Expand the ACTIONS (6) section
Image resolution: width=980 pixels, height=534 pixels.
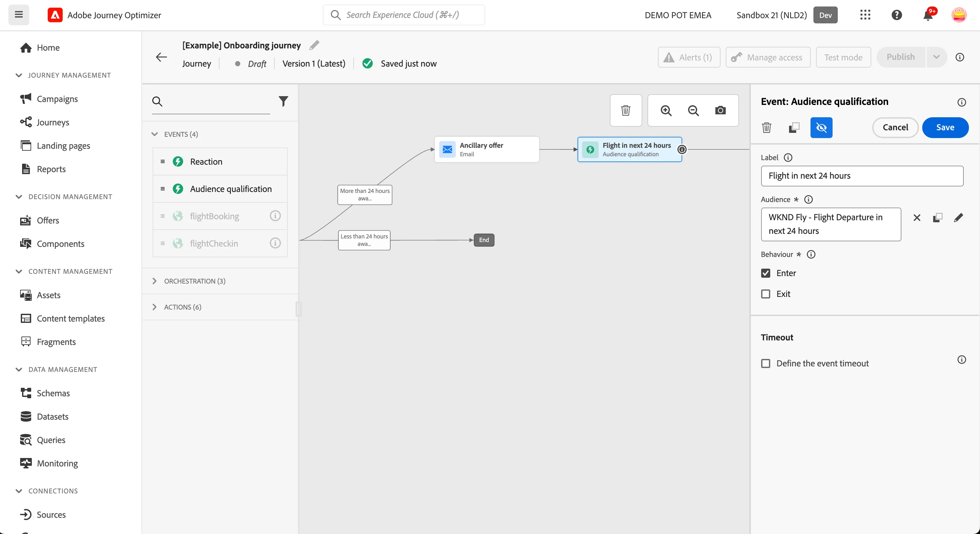point(155,307)
